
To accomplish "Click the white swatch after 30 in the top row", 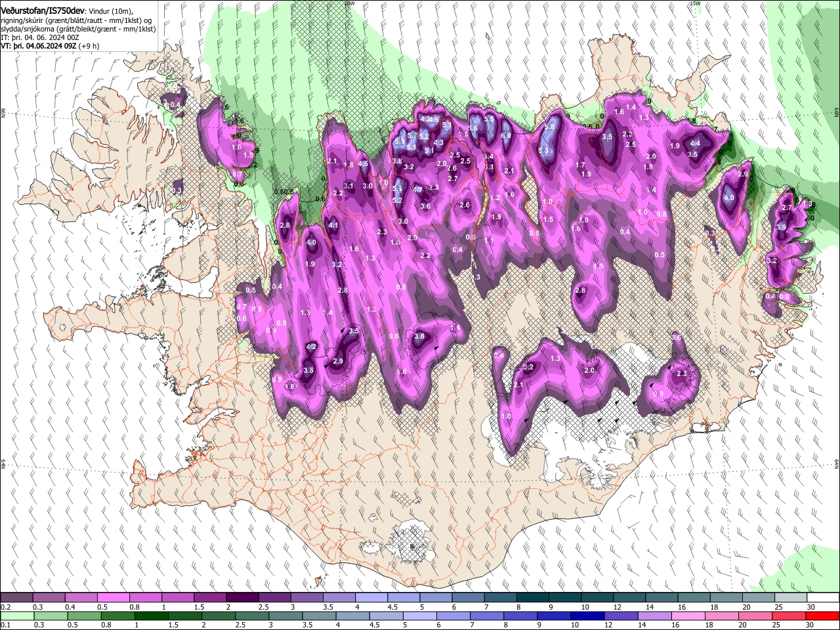I will 822,598.
